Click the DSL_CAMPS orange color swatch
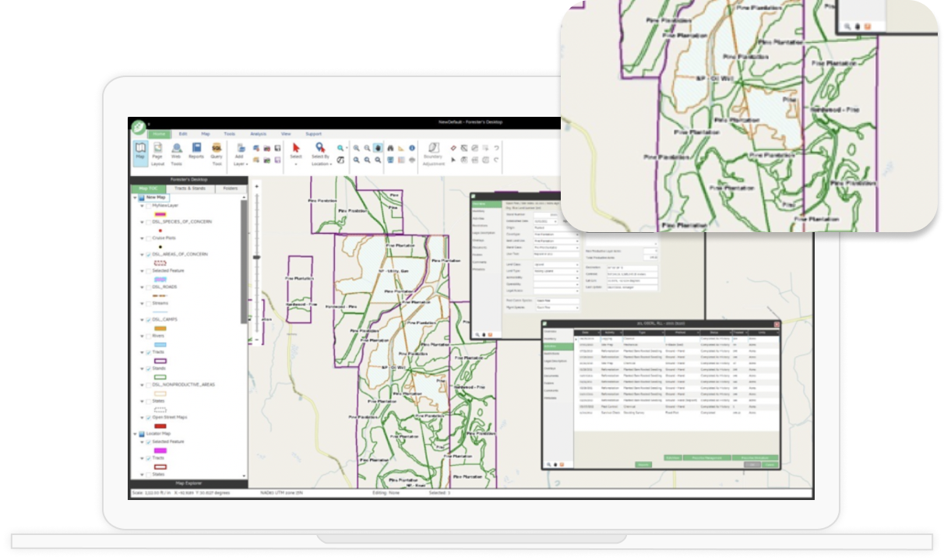The height and width of the screenshot is (560, 944). tap(160, 328)
